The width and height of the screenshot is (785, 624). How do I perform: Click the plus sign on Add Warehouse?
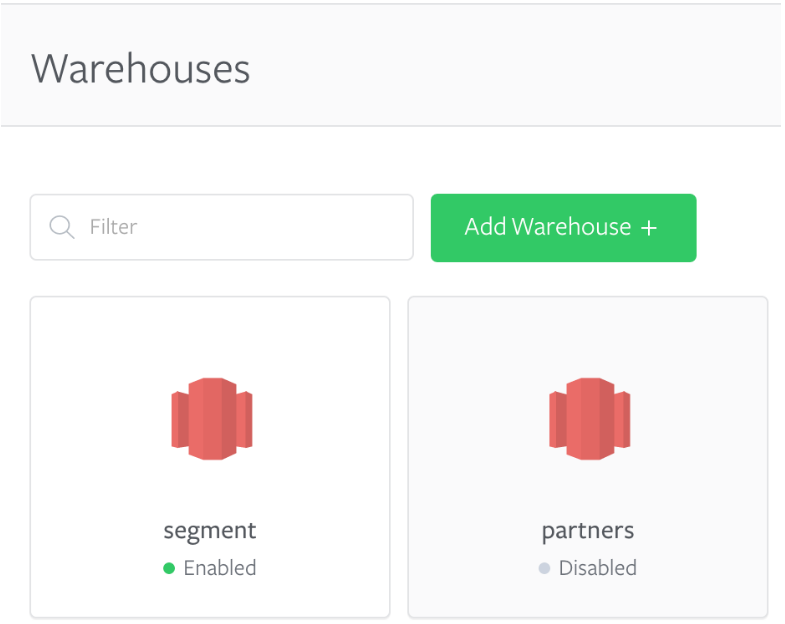pyautogui.click(x=649, y=228)
